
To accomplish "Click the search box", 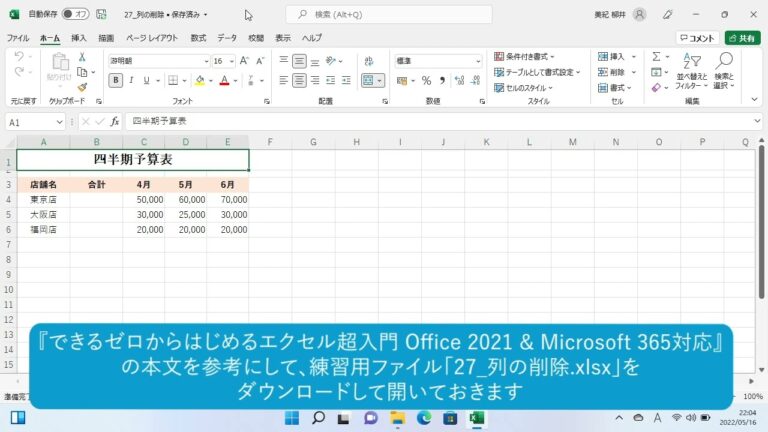I will pyautogui.click(x=389, y=14).
